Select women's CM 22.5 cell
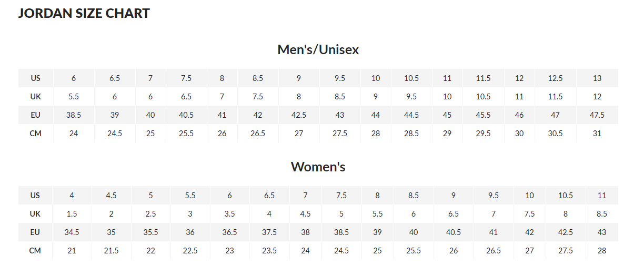 [x=190, y=251]
